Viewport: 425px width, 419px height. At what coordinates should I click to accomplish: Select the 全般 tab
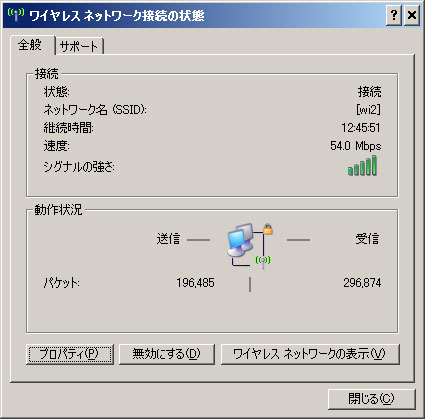31,45
